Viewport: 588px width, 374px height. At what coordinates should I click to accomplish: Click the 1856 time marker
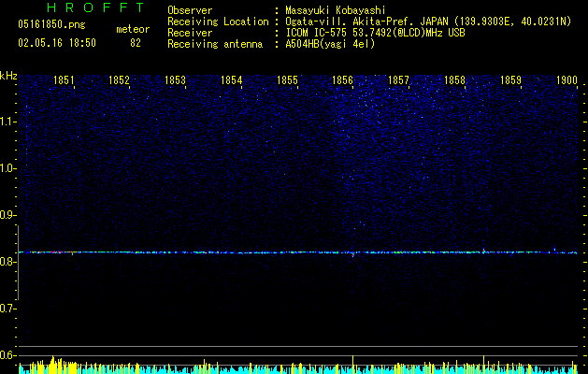[x=343, y=80]
